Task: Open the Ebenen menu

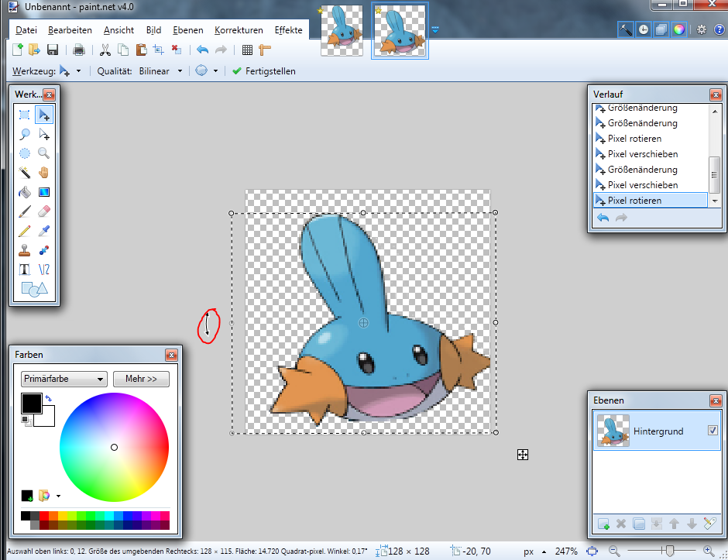Action: tap(188, 30)
